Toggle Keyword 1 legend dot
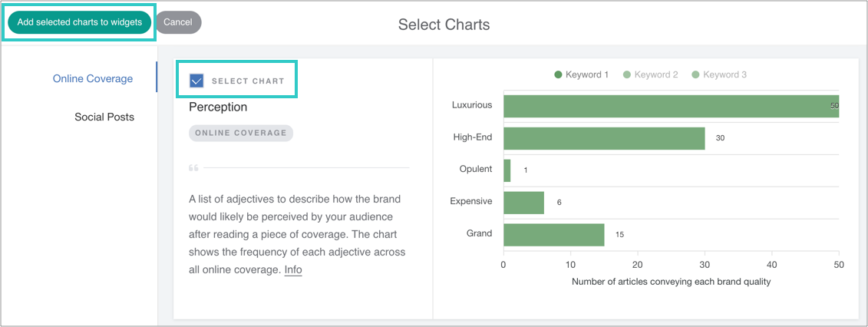The width and height of the screenshot is (868, 327). tap(558, 74)
